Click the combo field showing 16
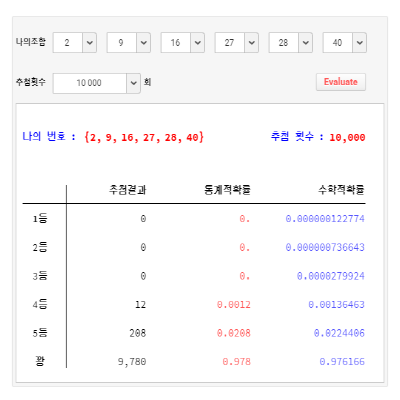This screenshot has height=400, width=400. (x=176, y=43)
